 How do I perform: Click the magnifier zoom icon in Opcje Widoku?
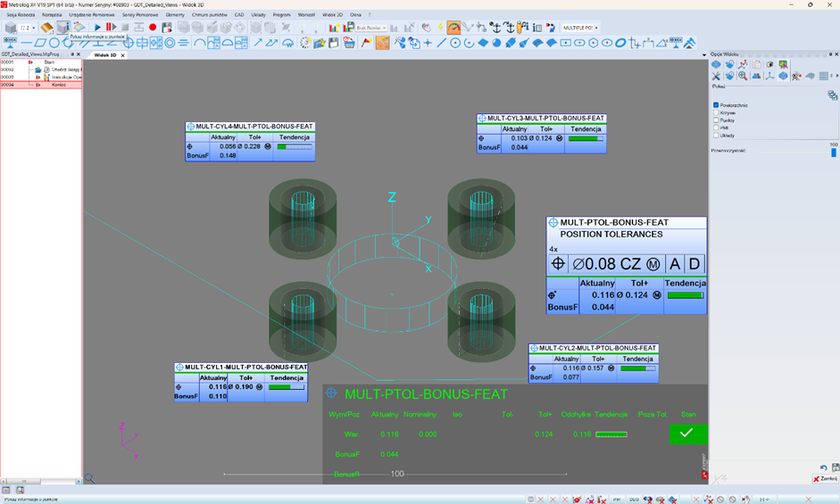(x=743, y=76)
